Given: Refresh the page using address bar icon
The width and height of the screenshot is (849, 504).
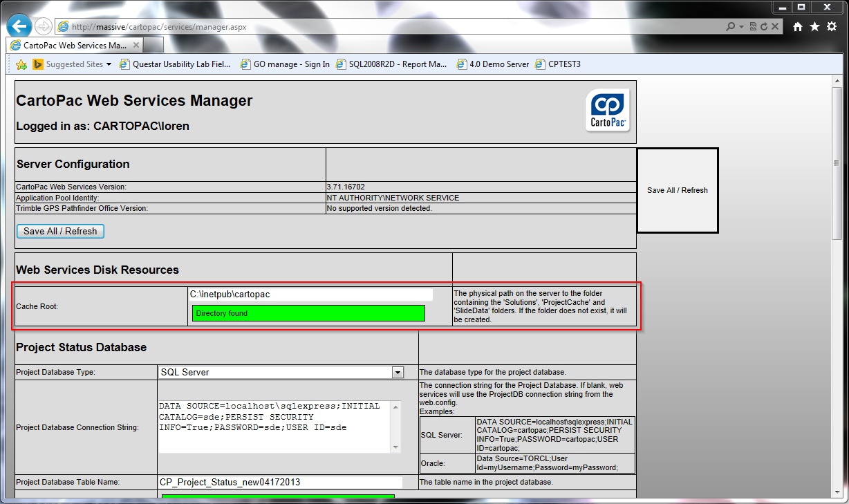Looking at the screenshot, I should pyautogui.click(x=764, y=27).
